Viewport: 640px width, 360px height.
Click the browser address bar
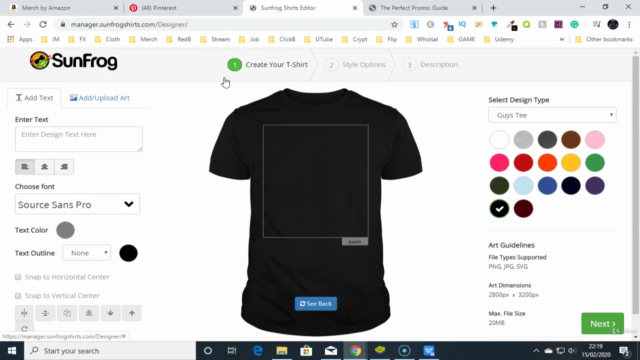pyautogui.click(x=229, y=24)
